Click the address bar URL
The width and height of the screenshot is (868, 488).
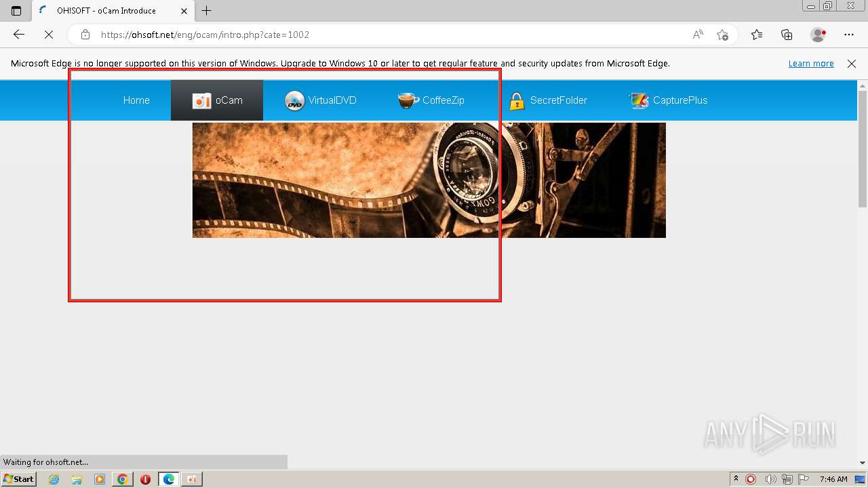205,35
